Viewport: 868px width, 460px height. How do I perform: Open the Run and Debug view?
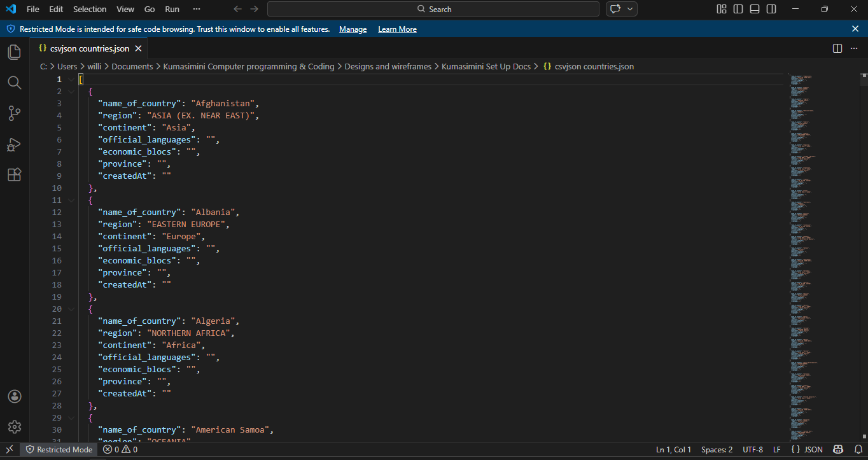pos(14,144)
